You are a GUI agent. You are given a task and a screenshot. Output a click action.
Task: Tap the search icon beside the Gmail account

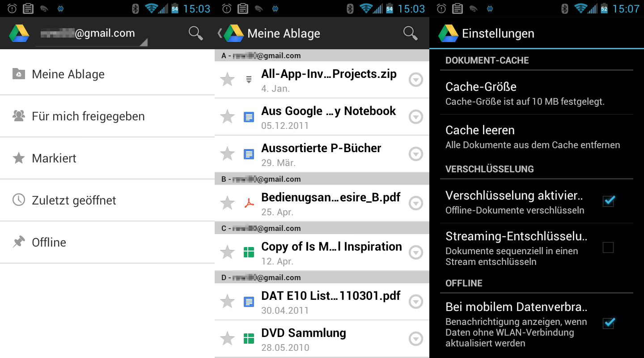[195, 34]
